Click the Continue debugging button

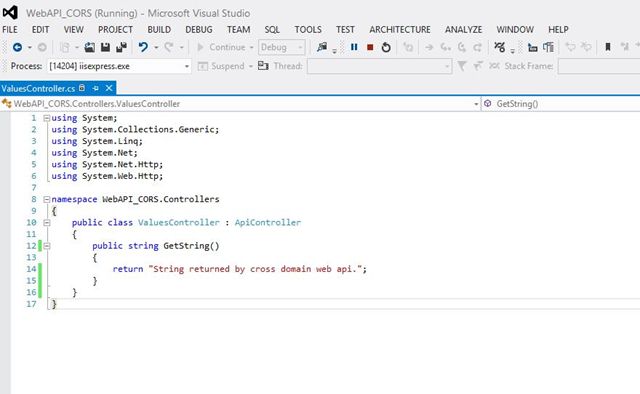tap(221, 47)
